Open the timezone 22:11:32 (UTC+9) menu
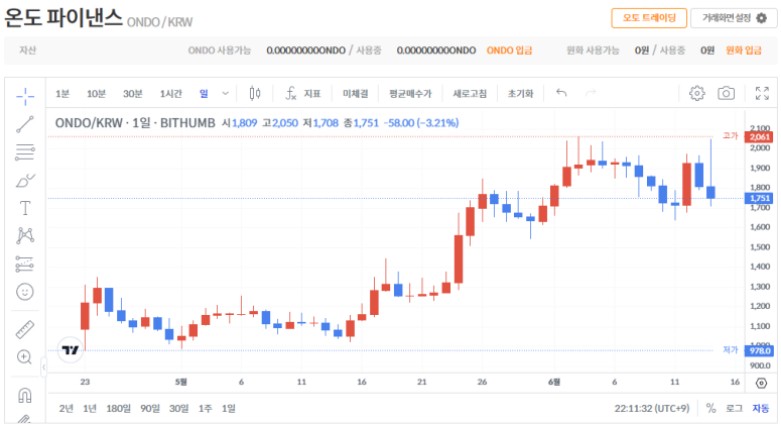 click(651, 409)
